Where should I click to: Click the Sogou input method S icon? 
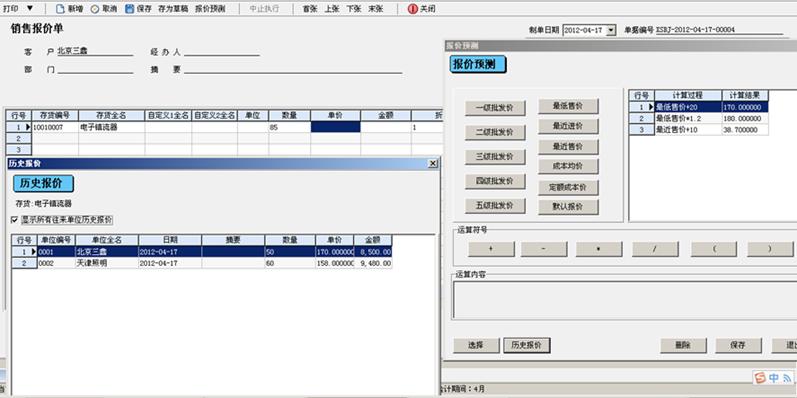[x=760, y=378]
